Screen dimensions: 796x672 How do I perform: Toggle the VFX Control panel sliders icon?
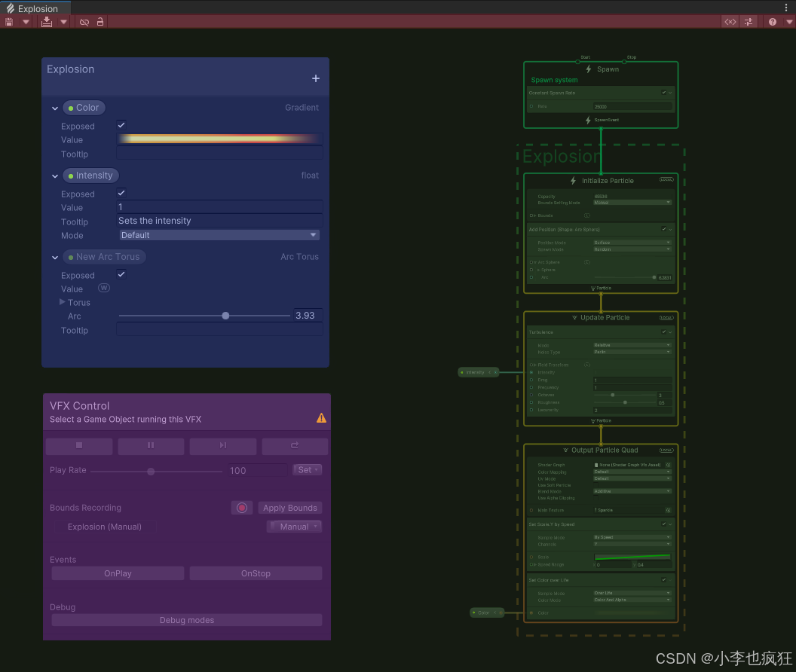749,22
